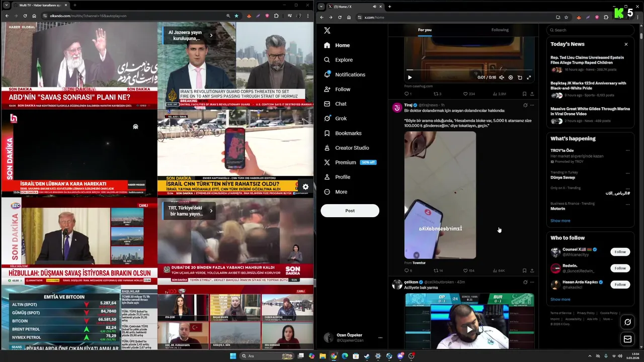Image resolution: width=644 pixels, height=362 pixels.
Task: Bookmark the Tiraj post
Action: 524,270
